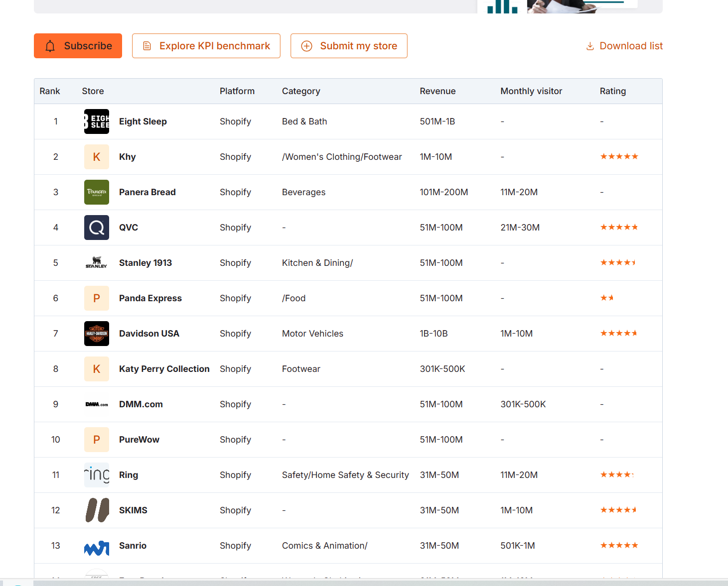This screenshot has width=728, height=586.
Task: Click the Ring logo icon
Action: [97, 475]
